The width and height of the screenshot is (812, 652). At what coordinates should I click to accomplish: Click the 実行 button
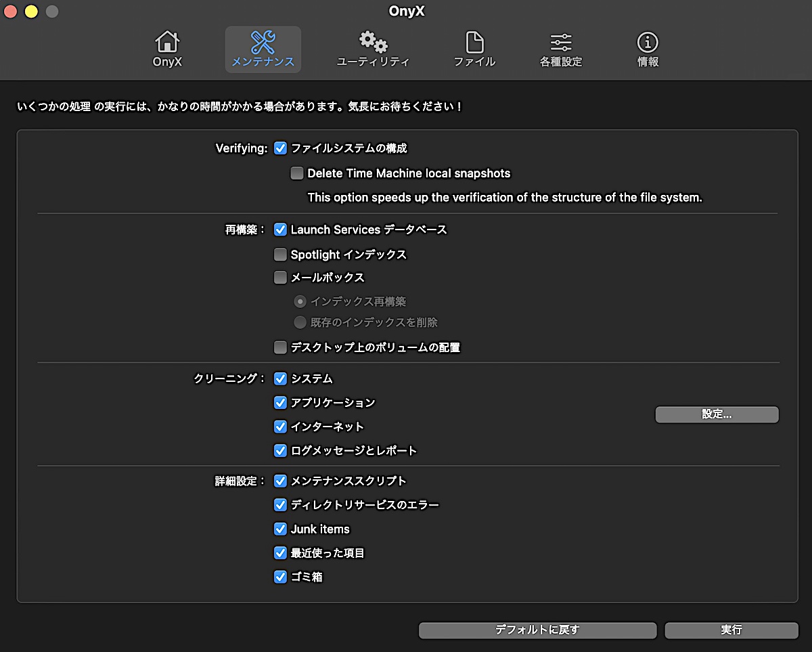731,630
